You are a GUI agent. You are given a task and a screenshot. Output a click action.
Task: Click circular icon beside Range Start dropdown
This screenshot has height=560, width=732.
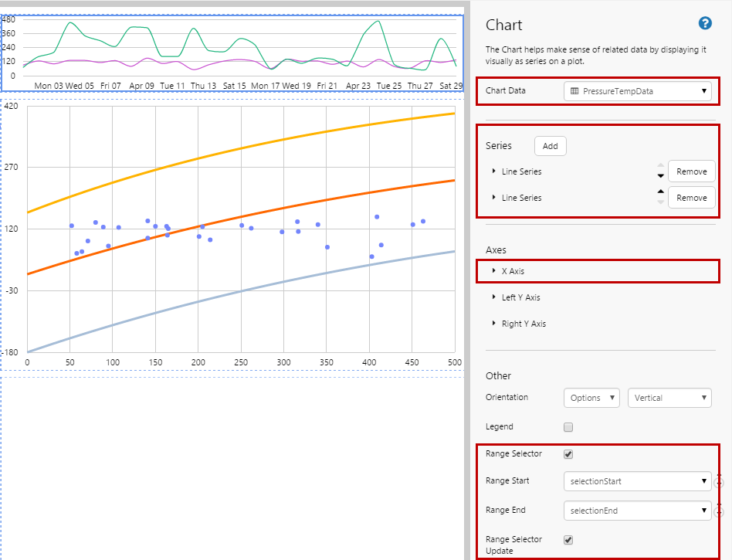click(x=719, y=482)
